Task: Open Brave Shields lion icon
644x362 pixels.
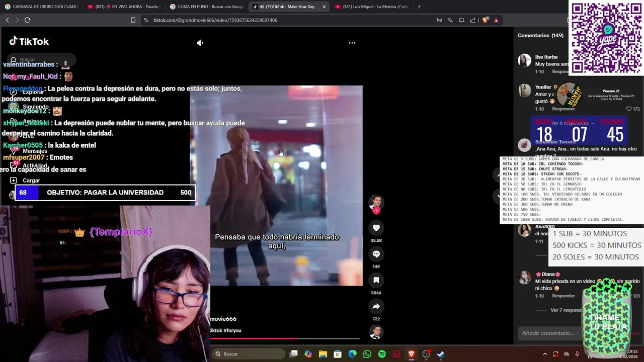Action: [485, 20]
